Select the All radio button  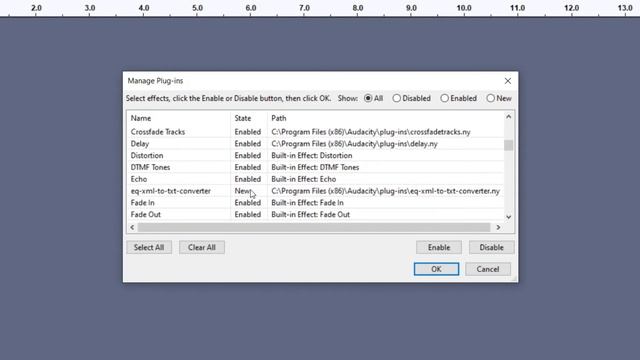coord(373,98)
